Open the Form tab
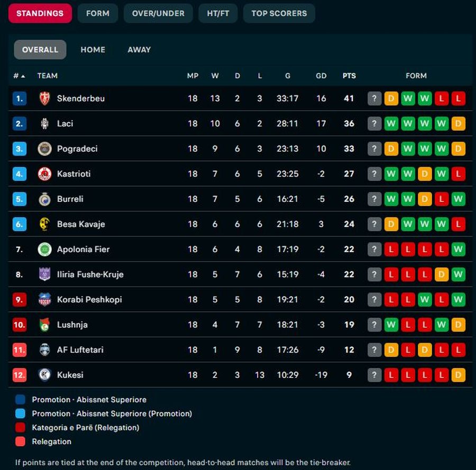 [98, 13]
